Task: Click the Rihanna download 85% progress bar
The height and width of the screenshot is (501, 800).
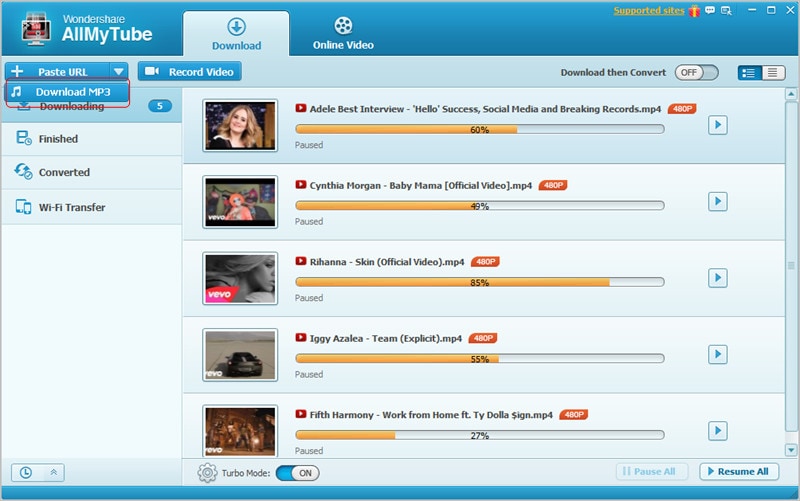Action: point(480,283)
